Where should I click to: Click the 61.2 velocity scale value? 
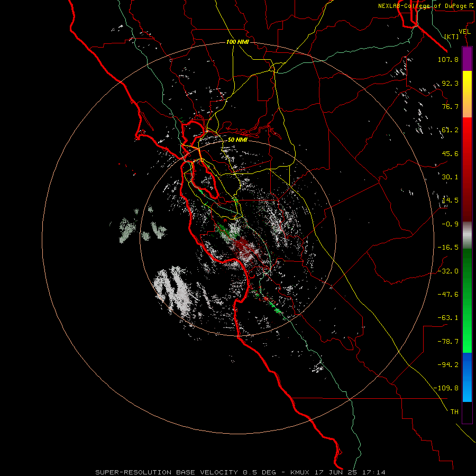[x=450, y=130]
